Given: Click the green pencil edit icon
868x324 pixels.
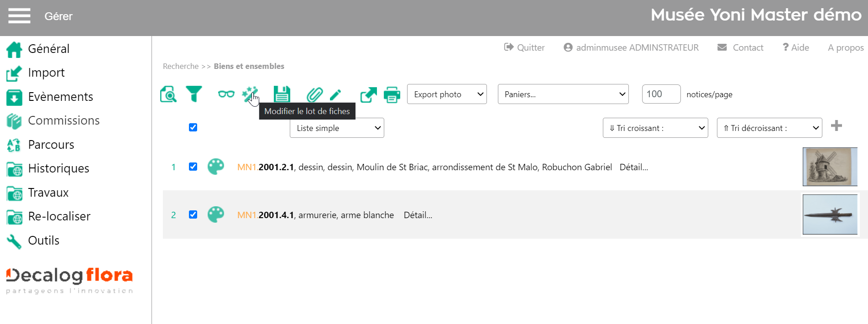Looking at the screenshot, I should (335, 94).
